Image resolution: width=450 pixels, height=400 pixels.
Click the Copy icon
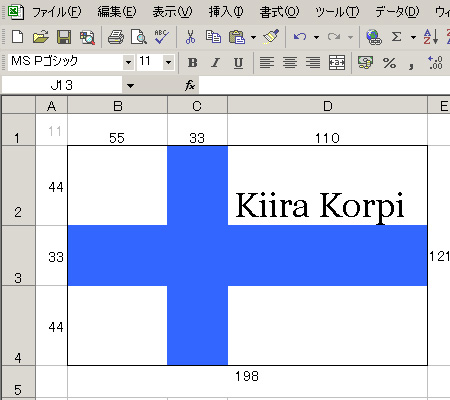point(213,37)
